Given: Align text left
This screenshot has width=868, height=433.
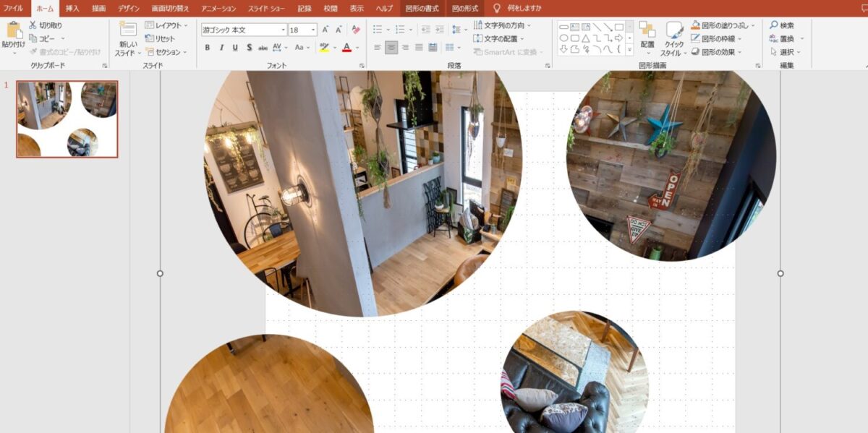Looking at the screenshot, I should tap(378, 48).
